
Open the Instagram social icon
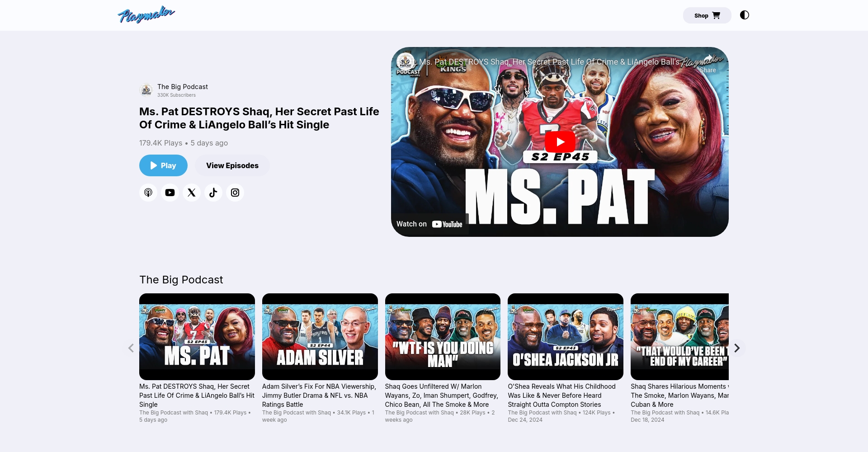point(235,193)
